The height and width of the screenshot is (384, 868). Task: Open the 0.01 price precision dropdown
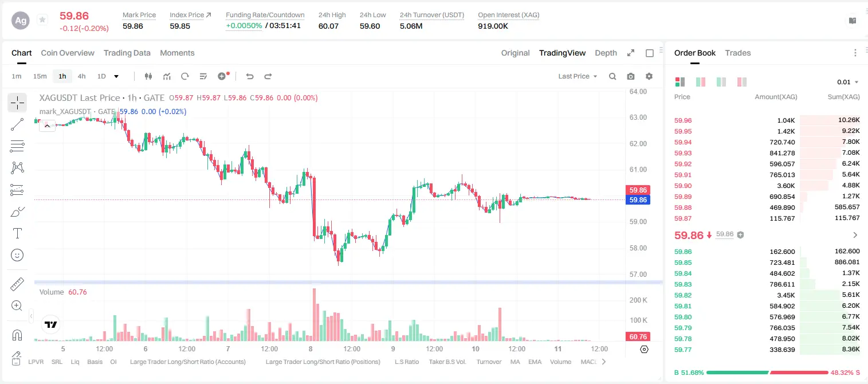point(848,82)
